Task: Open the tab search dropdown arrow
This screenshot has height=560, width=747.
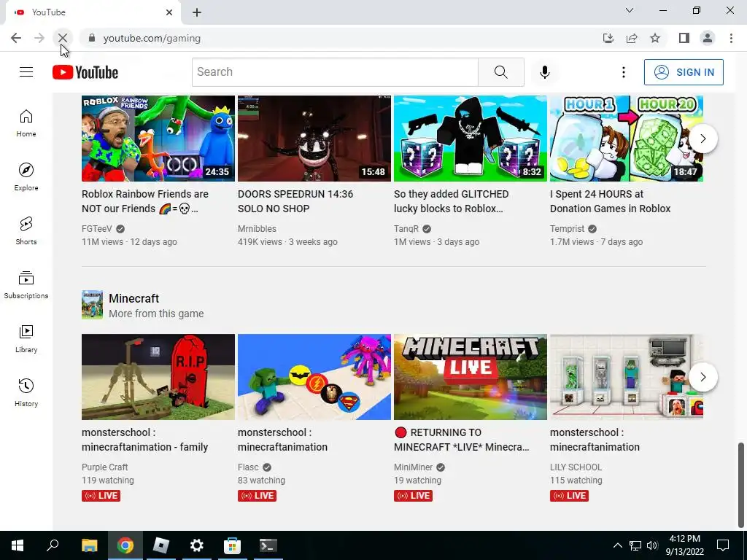Action: 630,10
